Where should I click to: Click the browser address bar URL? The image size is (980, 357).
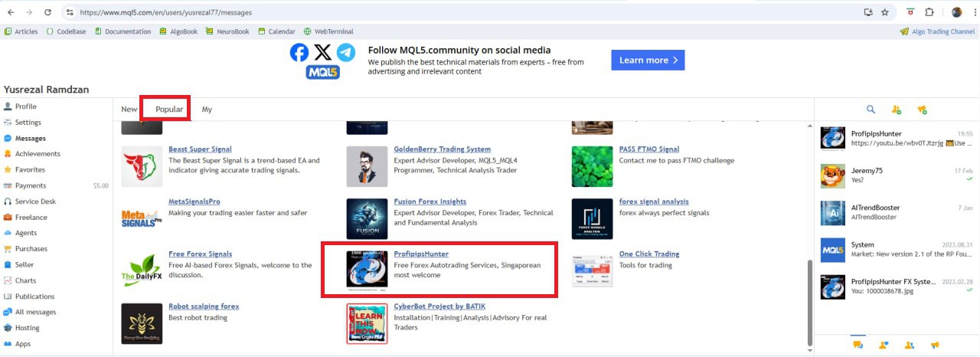165,12
